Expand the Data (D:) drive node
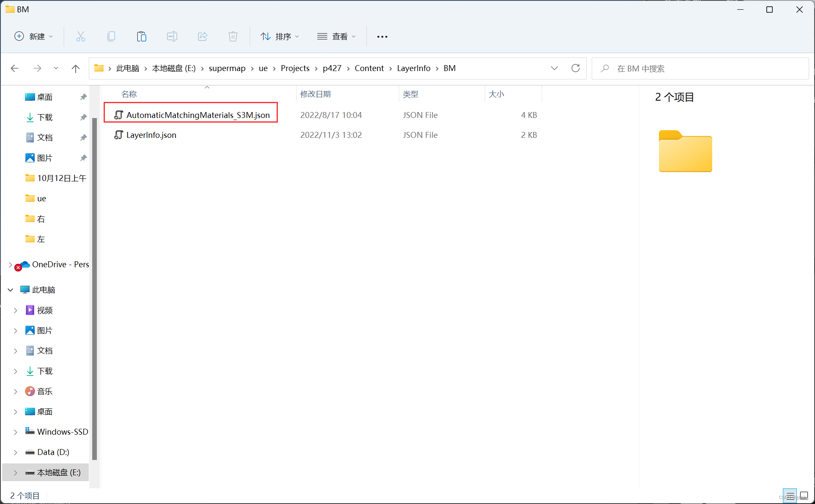This screenshot has width=815, height=504. click(x=16, y=452)
